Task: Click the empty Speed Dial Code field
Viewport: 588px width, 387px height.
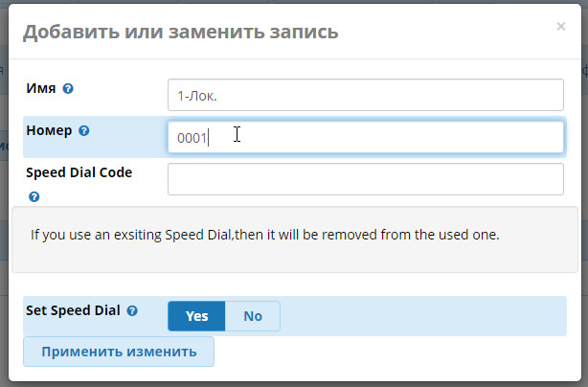Action: [x=365, y=179]
